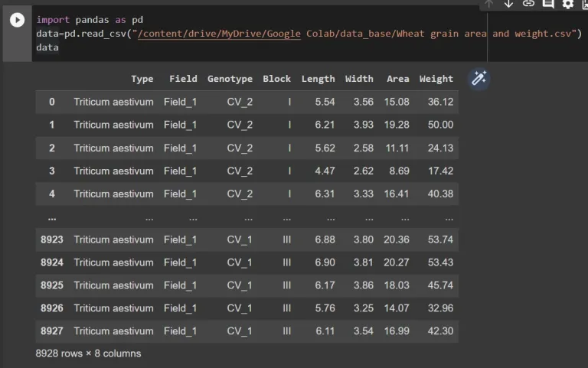Open cell settings gear icon
The height and width of the screenshot is (368, 588).
click(568, 4)
